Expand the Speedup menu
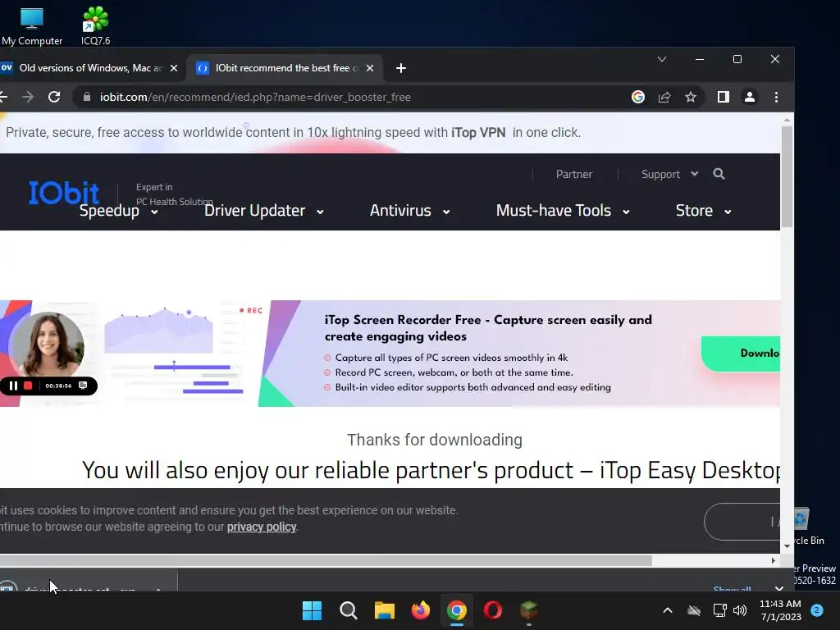 (118, 211)
